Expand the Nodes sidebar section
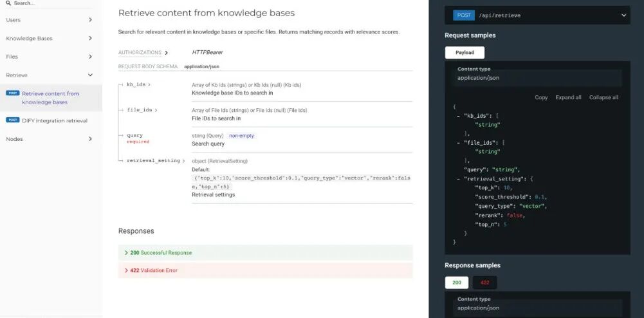Screen dimensions: 644x318 pyautogui.click(x=90, y=138)
